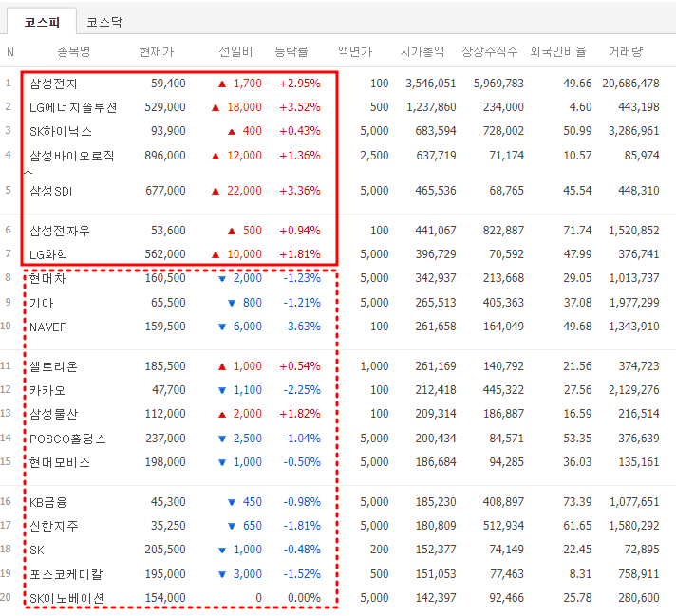Screen dimensions: 676x616
Task: Select SK listed shares 74,149
Action: (x=507, y=549)
